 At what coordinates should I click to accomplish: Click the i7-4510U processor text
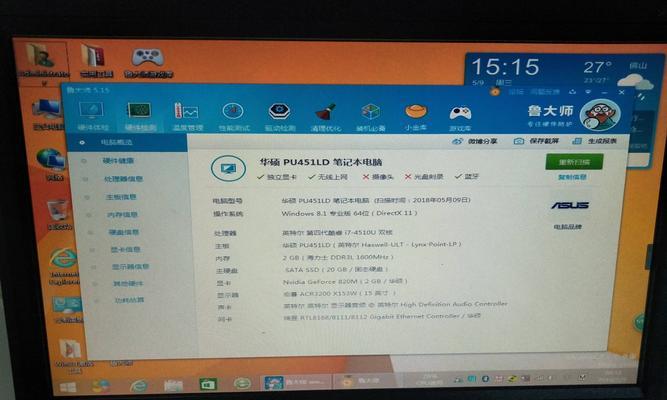click(x=337, y=232)
